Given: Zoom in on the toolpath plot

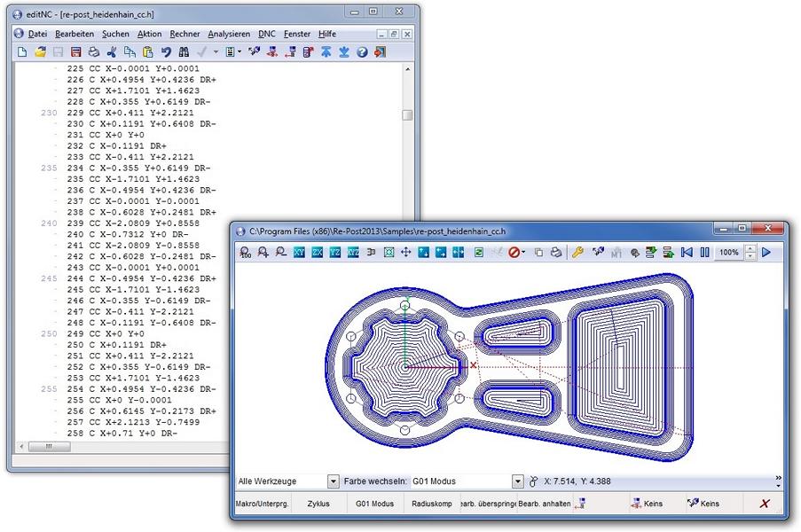Looking at the screenshot, I should (263, 252).
